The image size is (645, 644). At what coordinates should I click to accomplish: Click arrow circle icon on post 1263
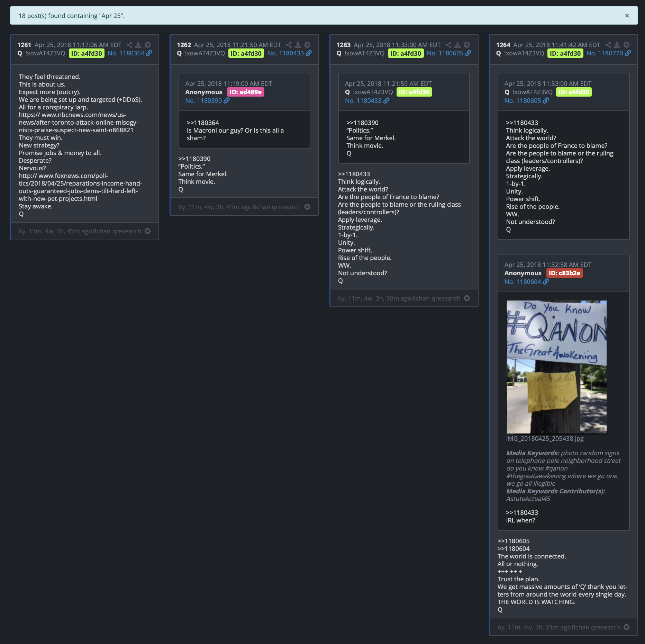click(x=466, y=45)
